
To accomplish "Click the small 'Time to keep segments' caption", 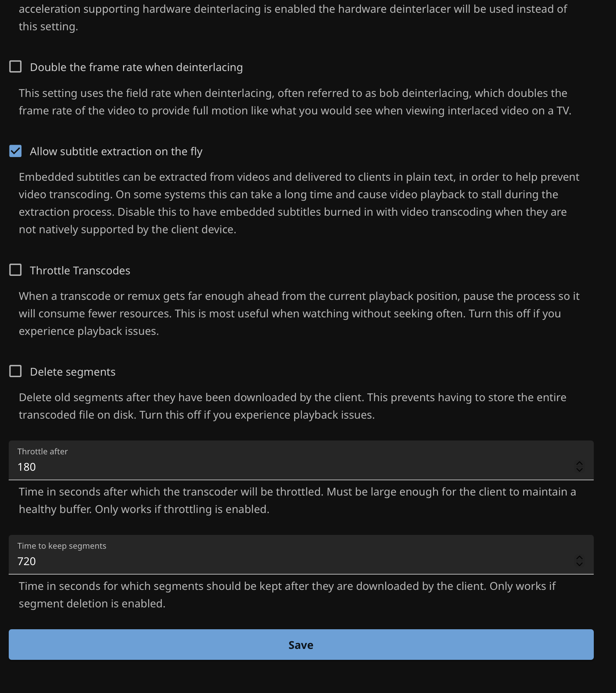I will [62, 546].
